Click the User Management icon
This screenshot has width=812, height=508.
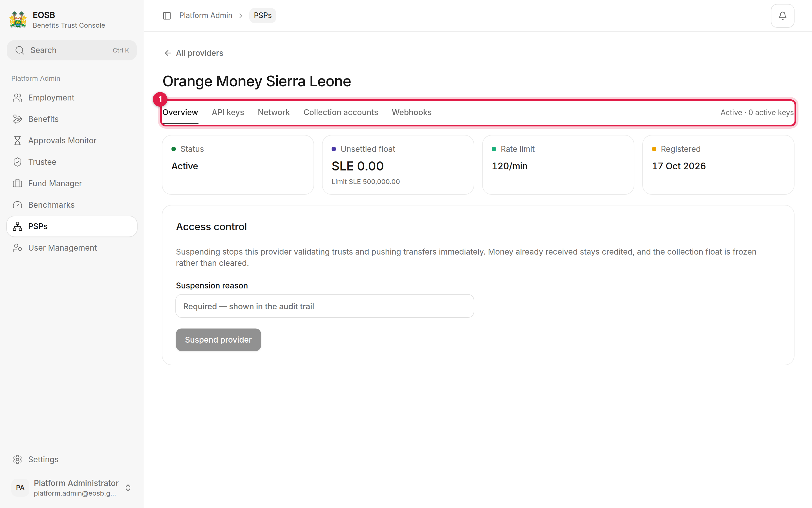pyautogui.click(x=17, y=248)
